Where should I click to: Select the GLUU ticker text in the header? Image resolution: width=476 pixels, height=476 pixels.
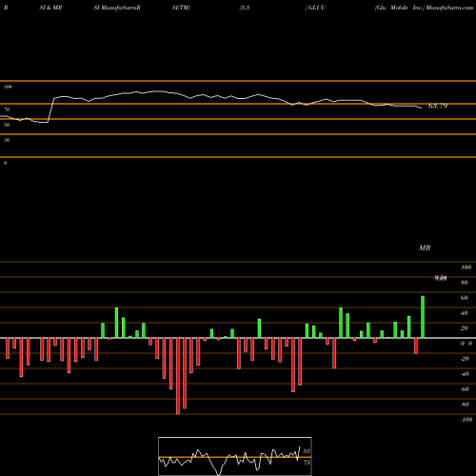click(317, 8)
